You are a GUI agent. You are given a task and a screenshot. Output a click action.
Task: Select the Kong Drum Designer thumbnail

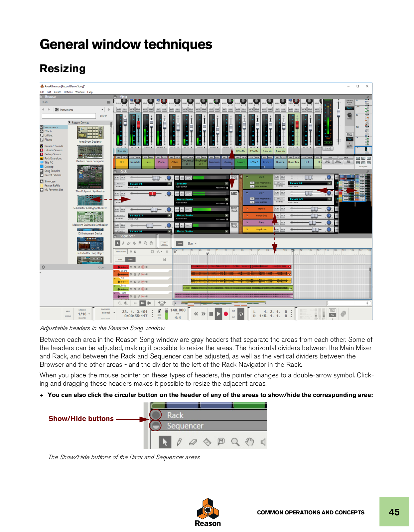click(90, 132)
